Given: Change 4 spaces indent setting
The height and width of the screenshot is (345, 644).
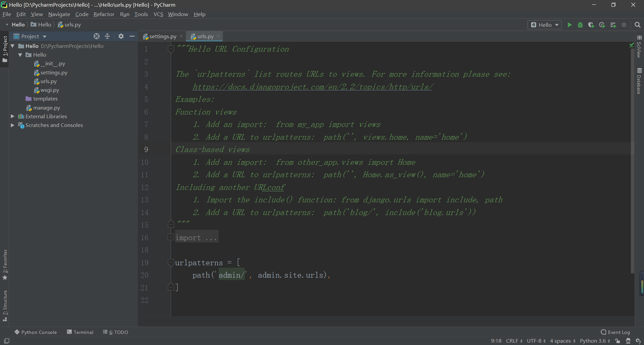Looking at the screenshot, I should coord(562,341).
